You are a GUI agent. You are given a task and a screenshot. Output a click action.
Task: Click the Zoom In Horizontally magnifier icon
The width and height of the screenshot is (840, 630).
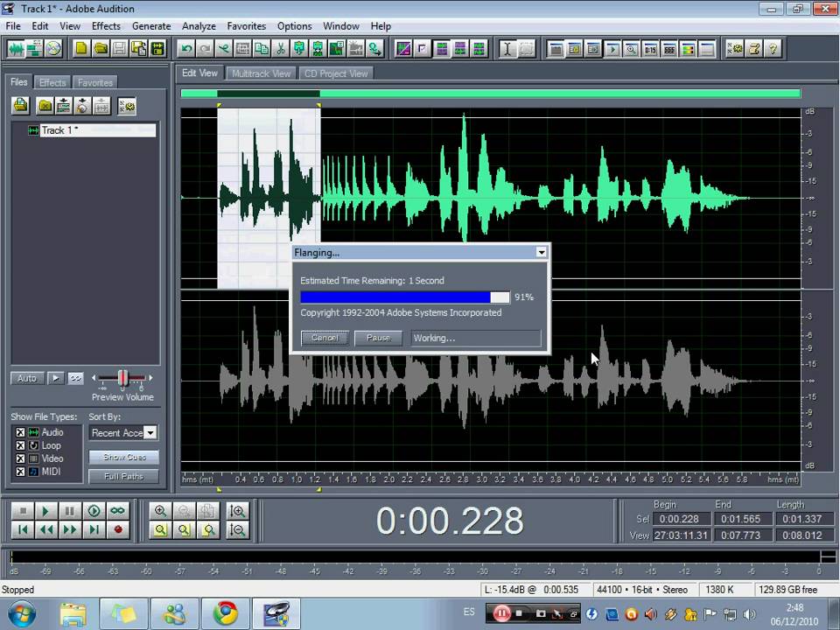point(160,511)
